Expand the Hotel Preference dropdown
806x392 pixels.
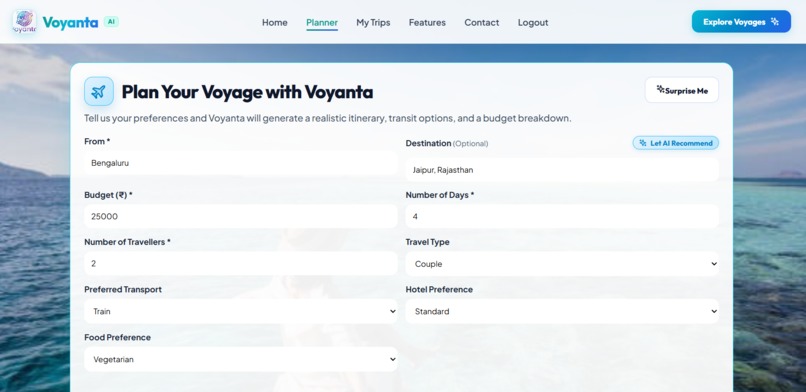[x=562, y=311]
